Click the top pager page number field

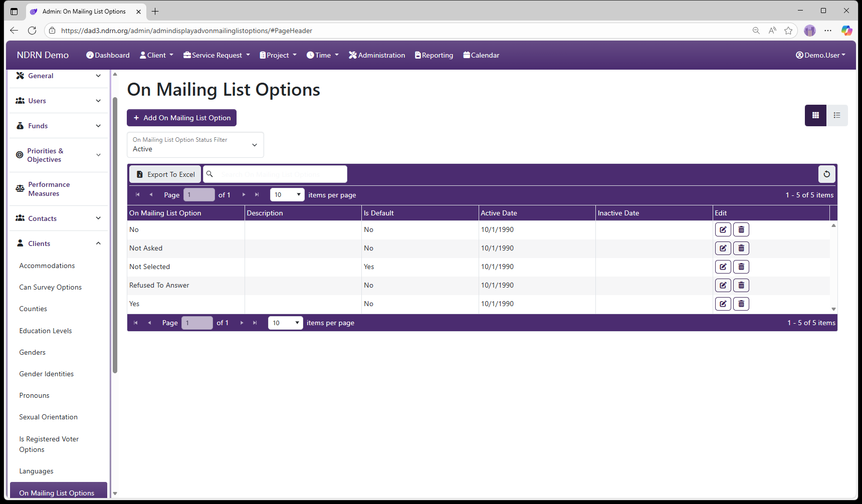[x=199, y=194]
